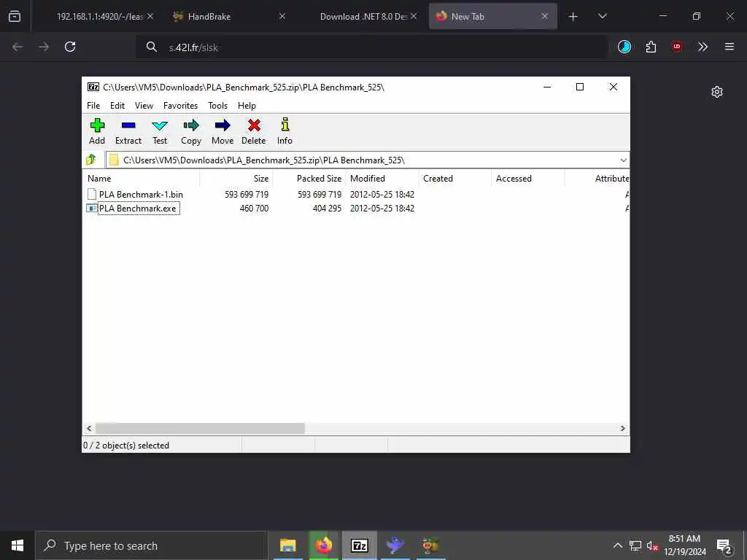Open the Tools menu
Image resolution: width=747 pixels, height=560 pixels.
coord(217,106)
